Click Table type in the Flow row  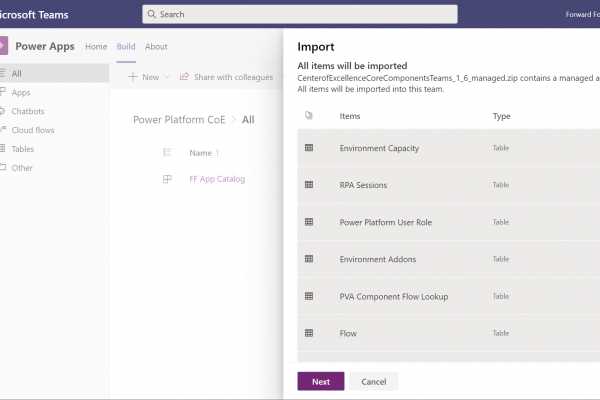point(501,333)
